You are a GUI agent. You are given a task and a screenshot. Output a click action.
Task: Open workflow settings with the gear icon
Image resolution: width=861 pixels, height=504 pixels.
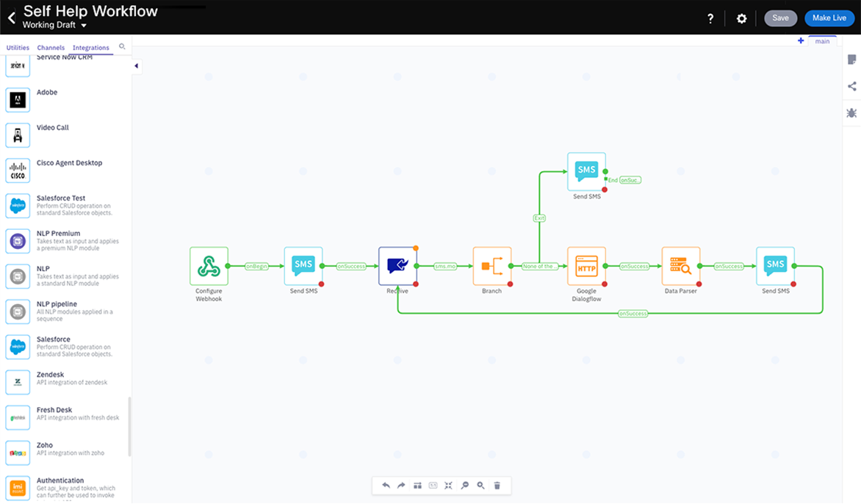tap(741, 18)
